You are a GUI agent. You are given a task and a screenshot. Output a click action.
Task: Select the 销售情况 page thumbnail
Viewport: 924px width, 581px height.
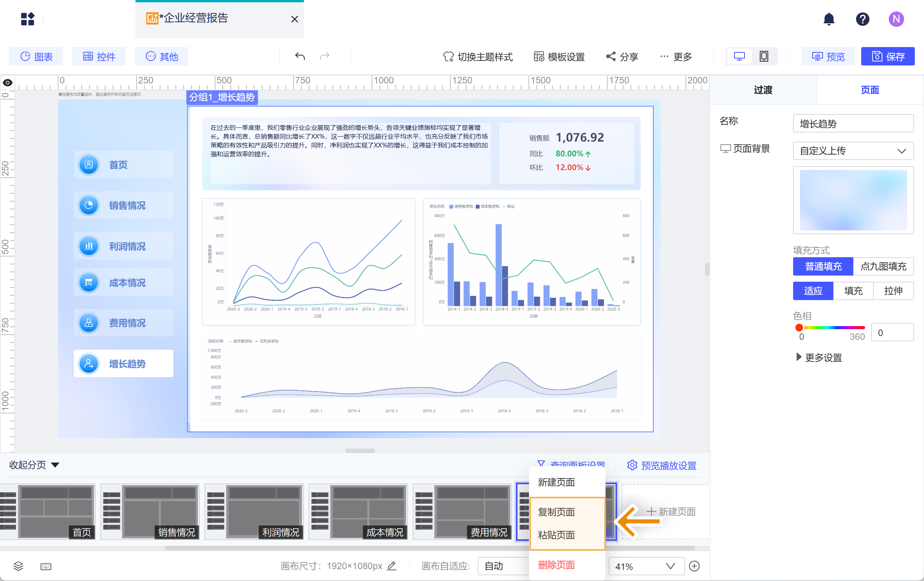coord(150,512)
